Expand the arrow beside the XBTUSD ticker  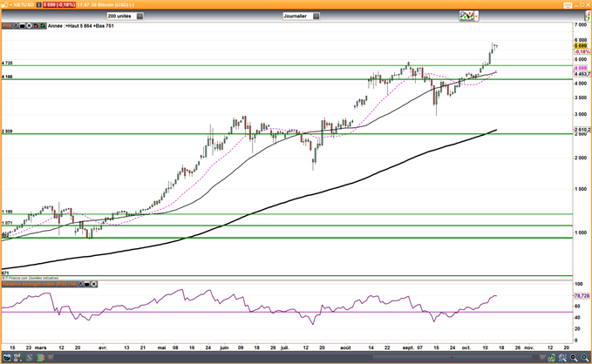click(x=11, y=5)
